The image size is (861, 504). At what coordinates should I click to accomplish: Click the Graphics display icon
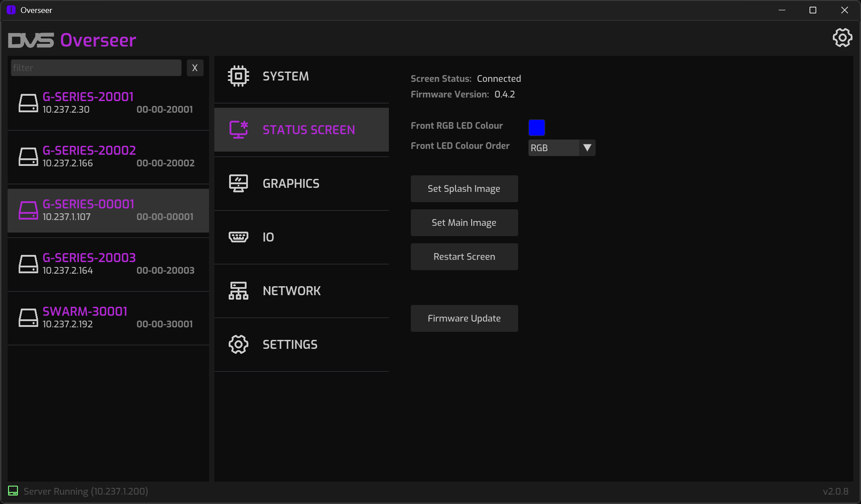[238, 183]
